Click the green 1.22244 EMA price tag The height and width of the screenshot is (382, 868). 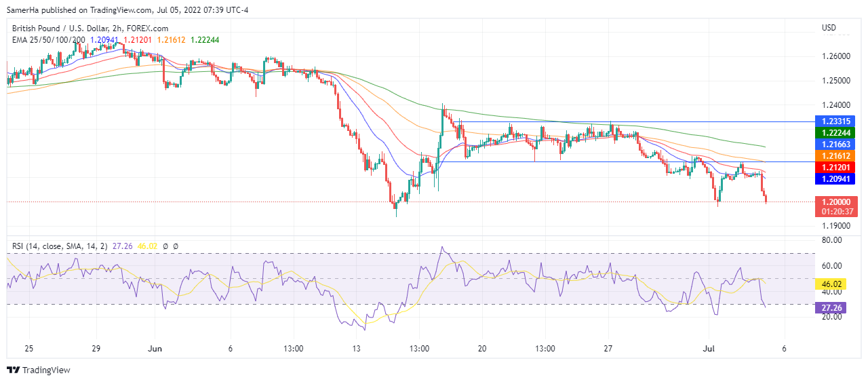pos(836,133)
